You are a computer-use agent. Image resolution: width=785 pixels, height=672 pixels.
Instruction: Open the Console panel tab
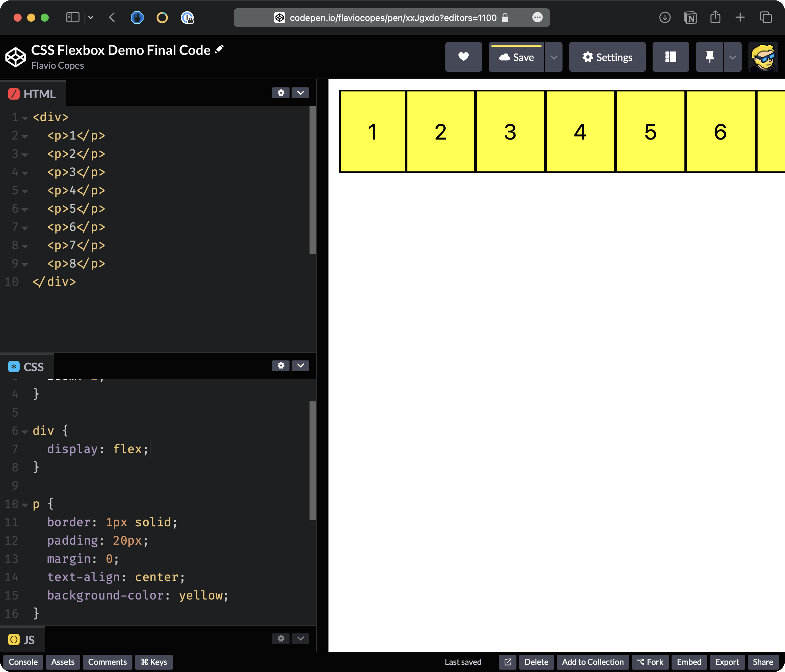pos(23,662)
